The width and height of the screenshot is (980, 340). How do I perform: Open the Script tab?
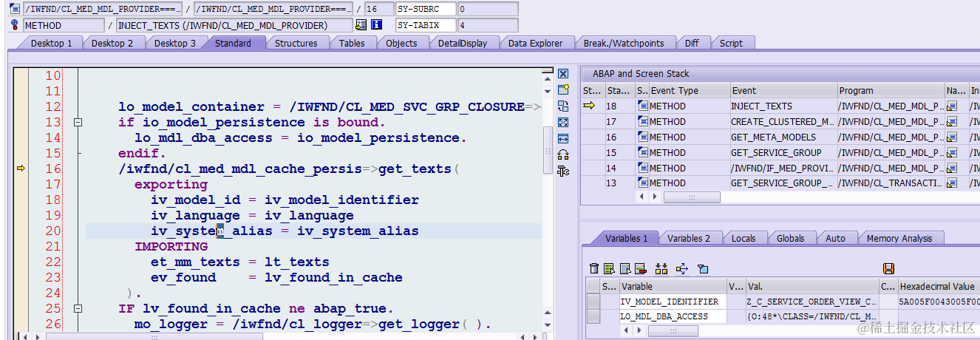tap(731, 43)
